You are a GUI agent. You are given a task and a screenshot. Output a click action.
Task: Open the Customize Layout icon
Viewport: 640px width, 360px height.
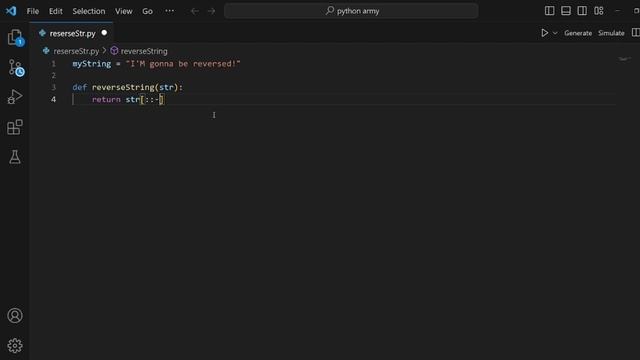599,11
